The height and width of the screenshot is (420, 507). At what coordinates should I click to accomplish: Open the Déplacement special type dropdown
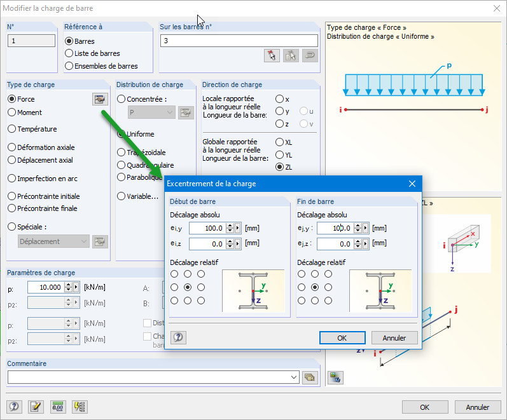click(x=53, y=241)
